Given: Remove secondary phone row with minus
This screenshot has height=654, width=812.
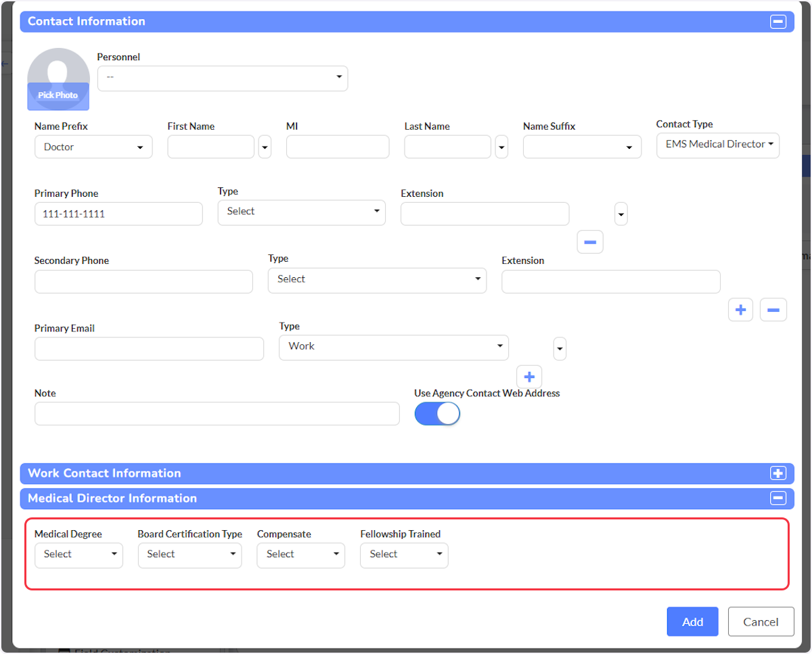Looking at the screenshot, I should pos(773,310).
